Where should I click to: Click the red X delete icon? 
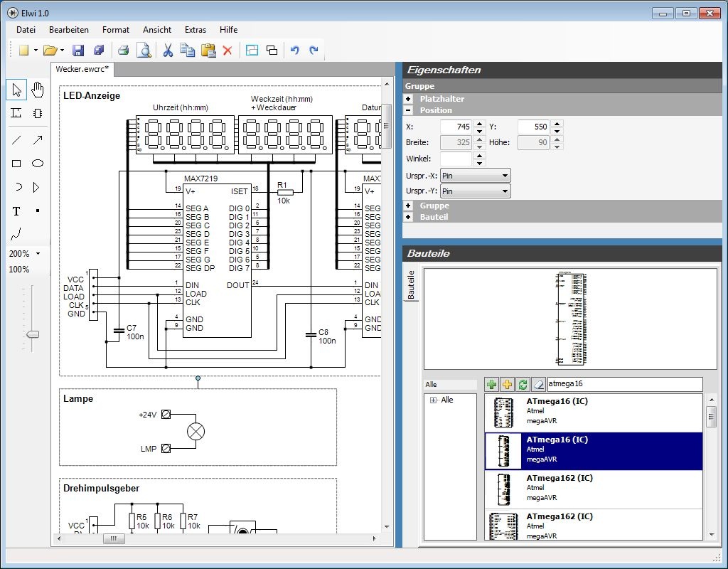(227, 50)
